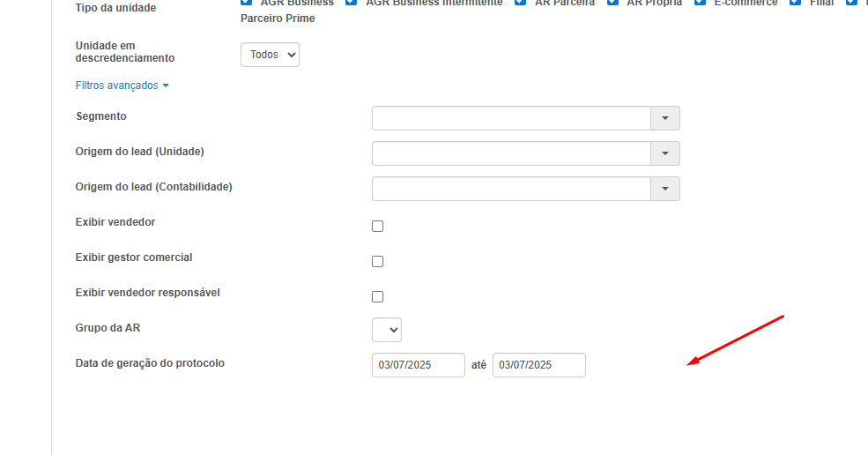868x455 pixels.
Task: Collapse the Filtros avançados link
Action: pos(122,86)
